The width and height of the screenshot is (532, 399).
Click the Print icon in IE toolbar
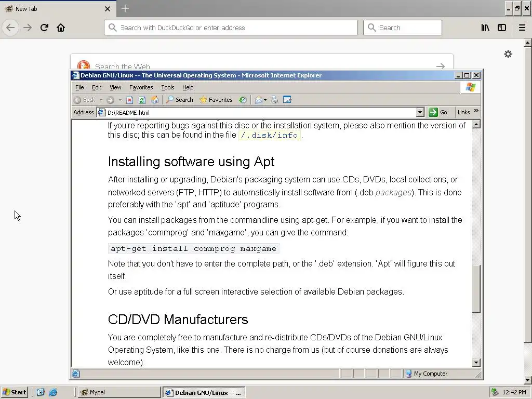click(x=274, y=100)
